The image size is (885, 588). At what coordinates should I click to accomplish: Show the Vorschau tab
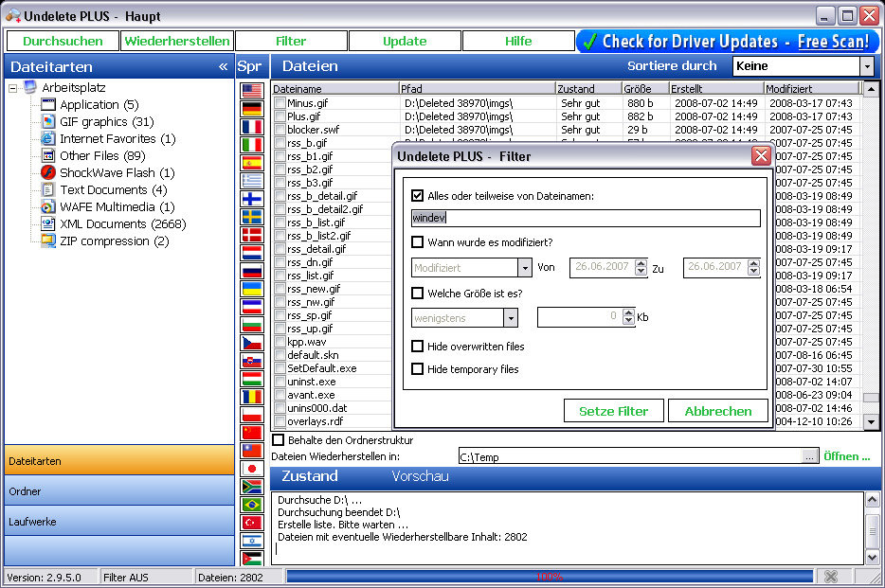click(421, 476)
